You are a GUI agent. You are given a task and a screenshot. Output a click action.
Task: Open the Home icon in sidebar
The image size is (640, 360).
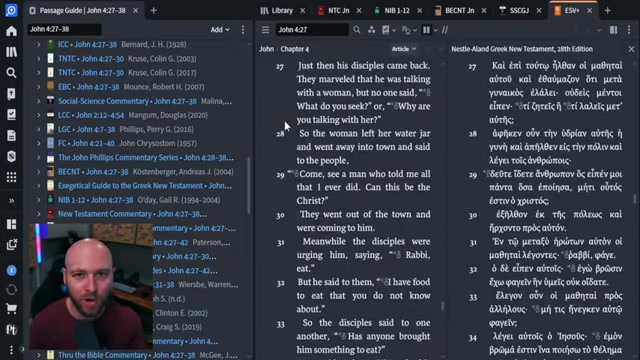11,31
